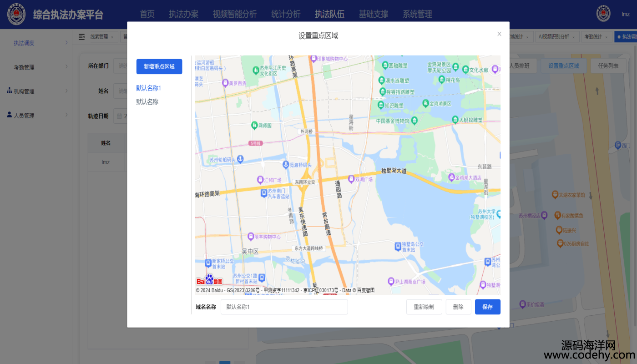This screenshot has width=637, height=364.
Task: Click the 金鸡湖大酒店 hotel marker
Action: pos(451,177)
